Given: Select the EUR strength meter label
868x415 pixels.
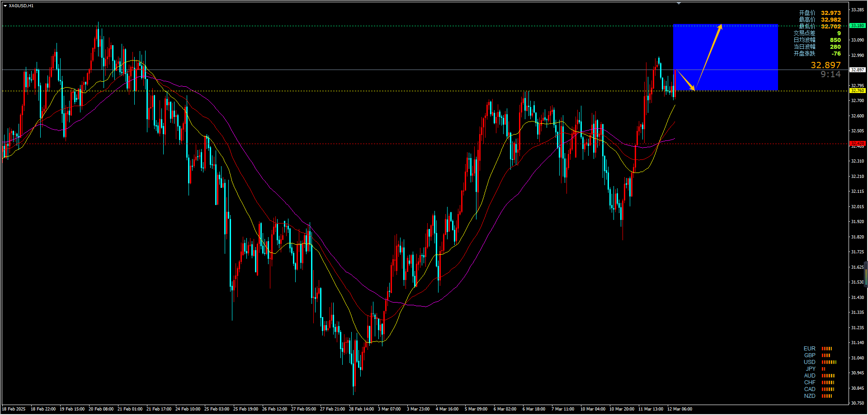Looking at the screenshot, I should [809, 349].
